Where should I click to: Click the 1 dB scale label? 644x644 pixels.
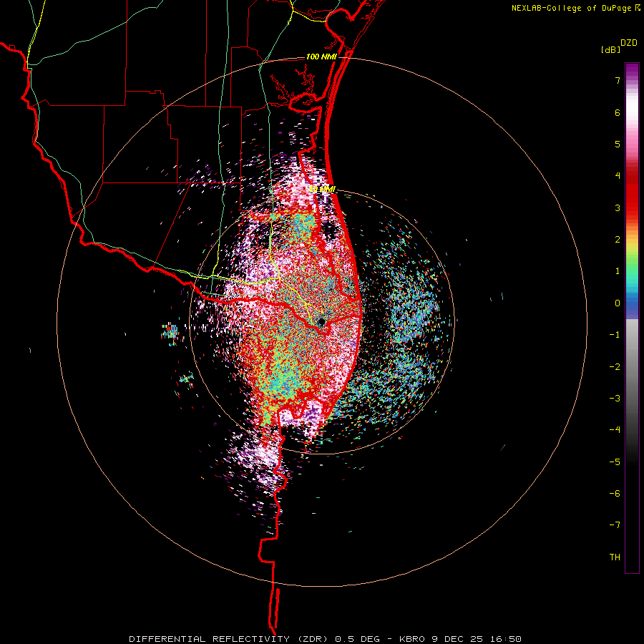(617, 271)
